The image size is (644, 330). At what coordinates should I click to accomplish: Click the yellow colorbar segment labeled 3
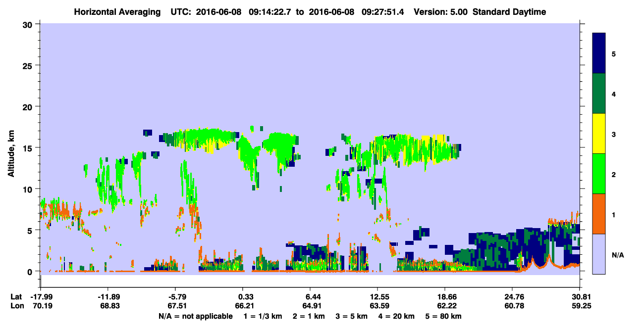click(x=599, y=134)
